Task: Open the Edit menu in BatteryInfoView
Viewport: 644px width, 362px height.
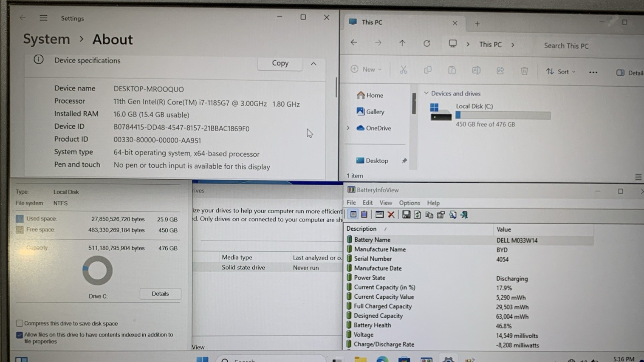Action: click(x=367, y=203)
